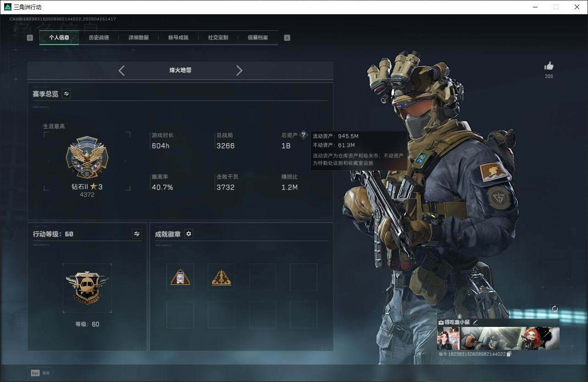Click the empty badge slot beside the rocket badge
This screenshot has width=588, height=382.
pos(262,277)
